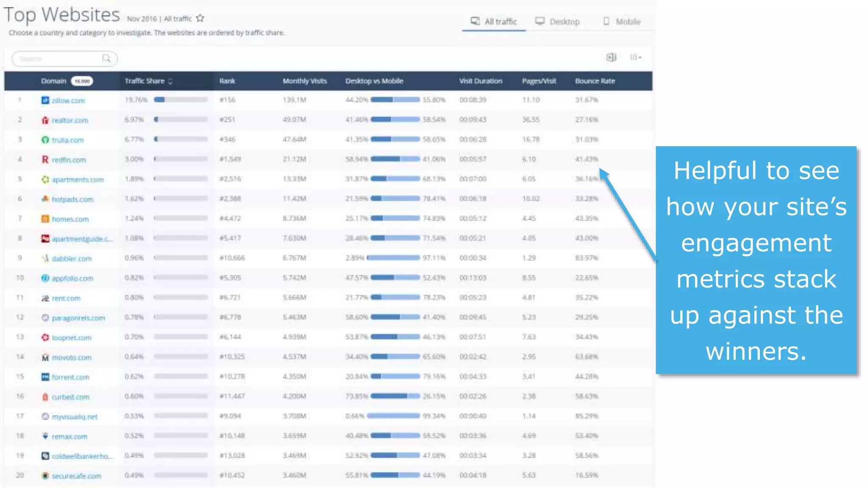Click the remax.com favicon

tap(45, 436)
